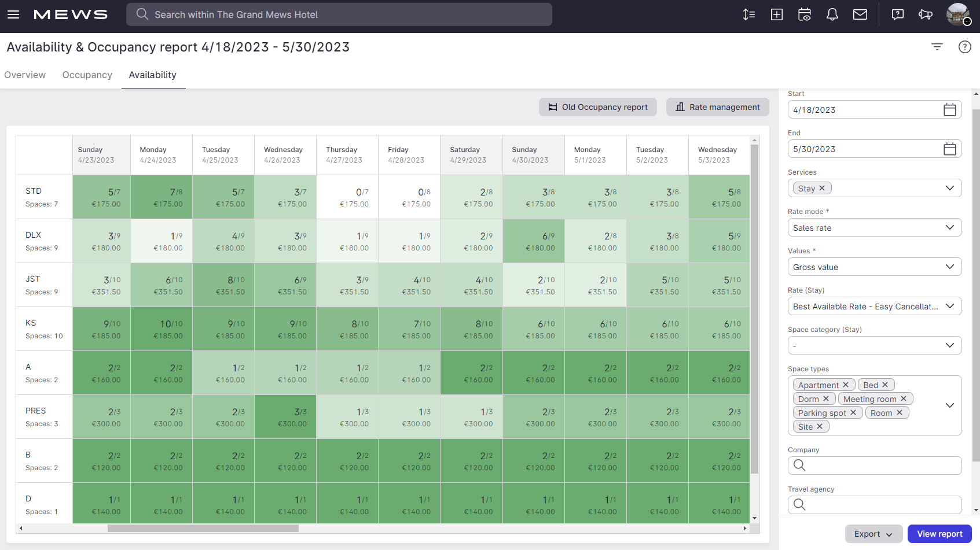Click the View report button
This screenshot has width=980, height=550.
939,534
